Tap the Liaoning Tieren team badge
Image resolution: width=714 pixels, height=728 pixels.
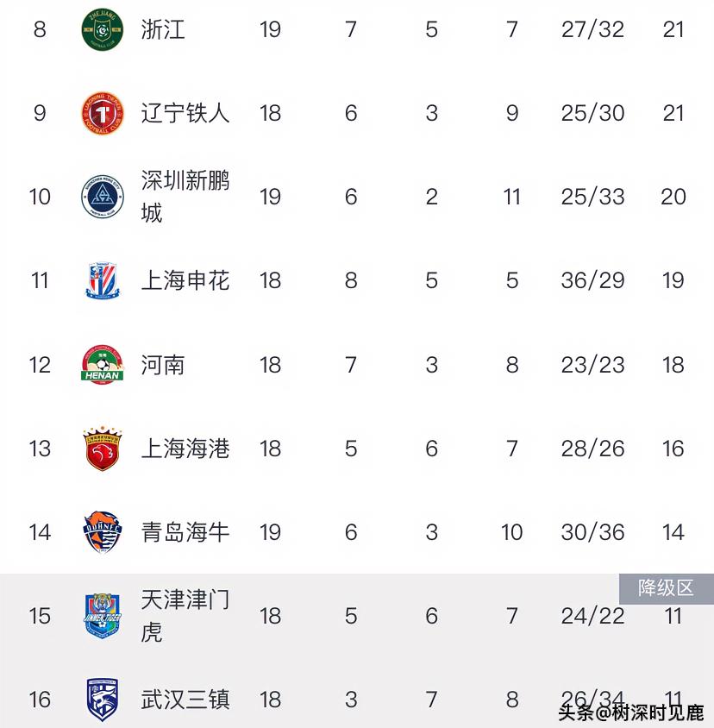tap(102, 113)
